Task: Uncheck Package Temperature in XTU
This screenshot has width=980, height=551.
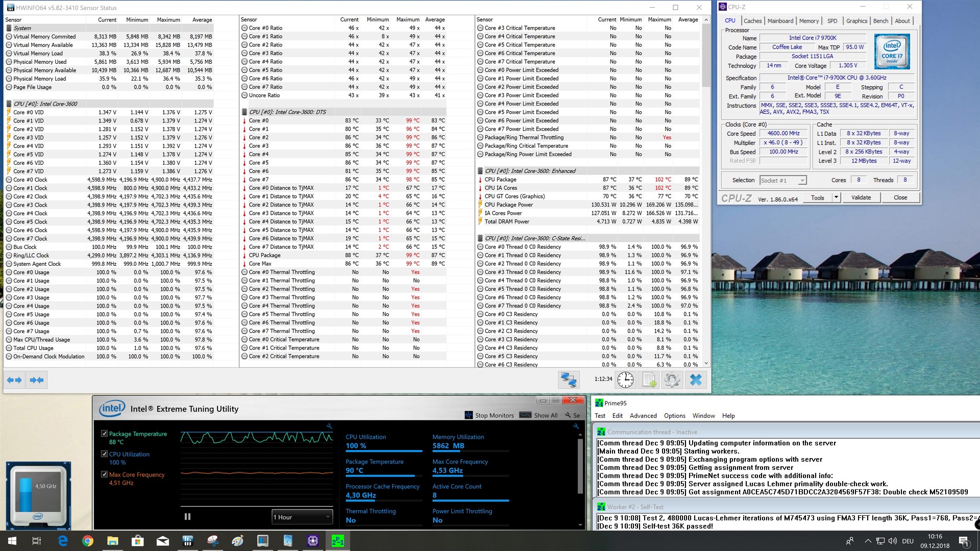Action: tap(105, 434)
